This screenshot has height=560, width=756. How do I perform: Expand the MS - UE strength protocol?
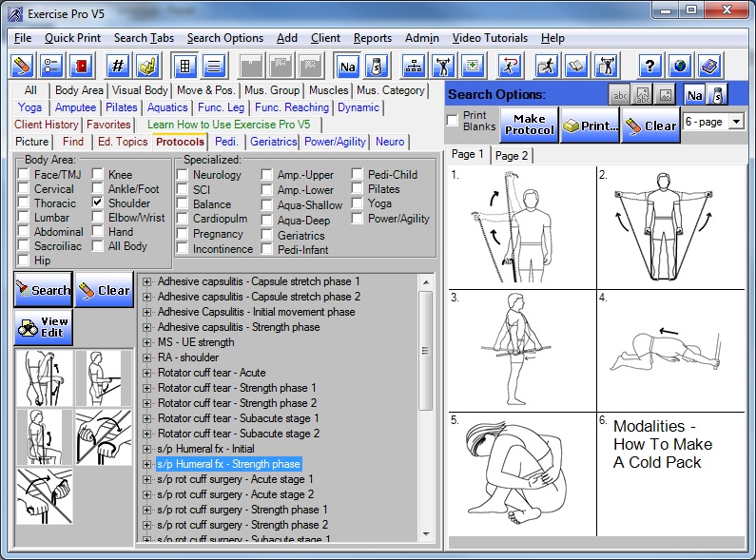click(146, 342)
